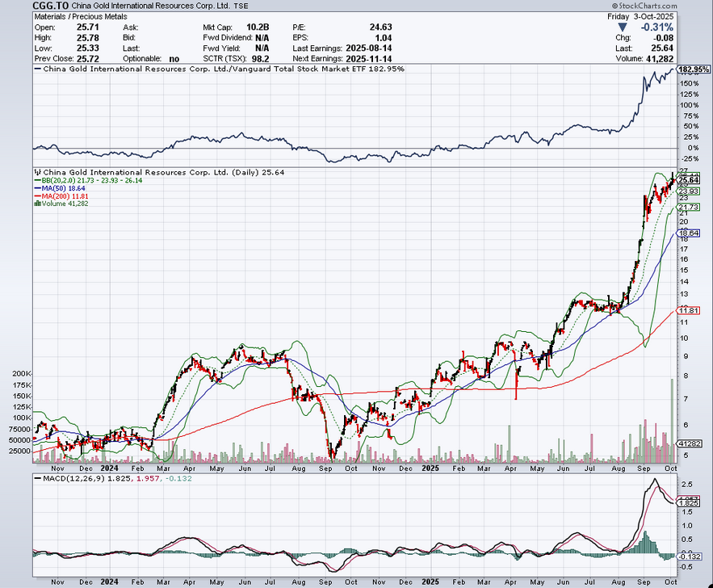Click the SCTR (TSX) value 98.2

pos(261,59)
